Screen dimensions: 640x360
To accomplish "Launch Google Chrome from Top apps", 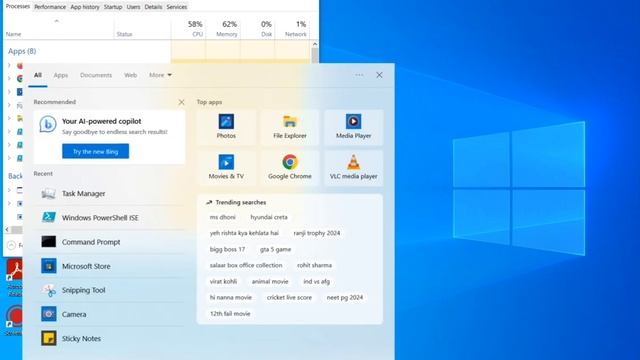I will [x=290, y=168].
